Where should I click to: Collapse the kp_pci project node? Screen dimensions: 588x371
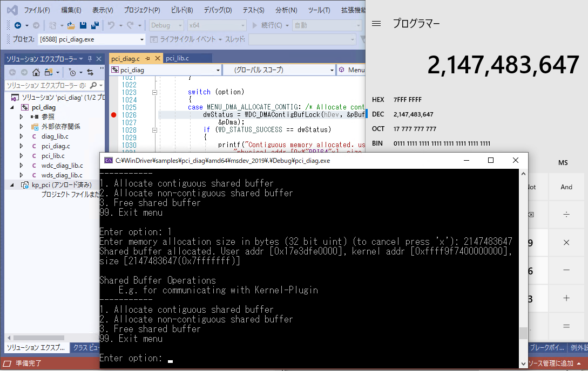point(12,185)
